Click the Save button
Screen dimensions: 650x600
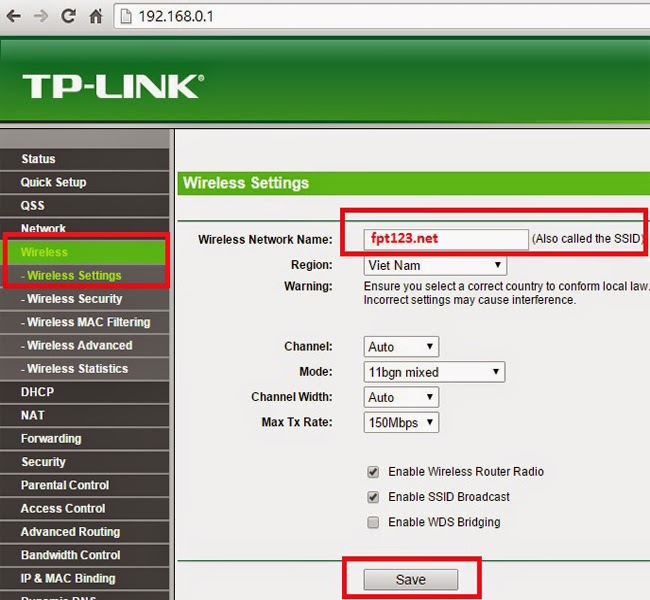(x=411, y=579)
